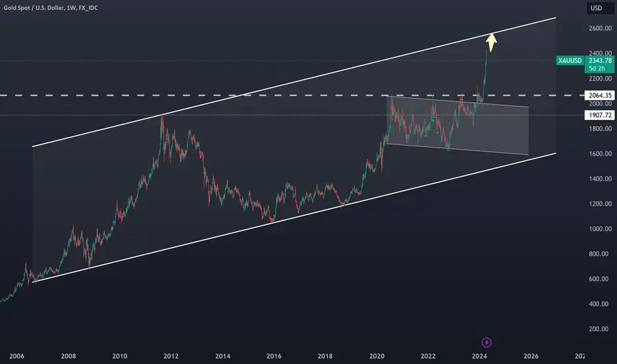Image resolution: width=617 pixels, height=364 pixels.
Task: Open the USD currency selector
Action: coord(600,8)
